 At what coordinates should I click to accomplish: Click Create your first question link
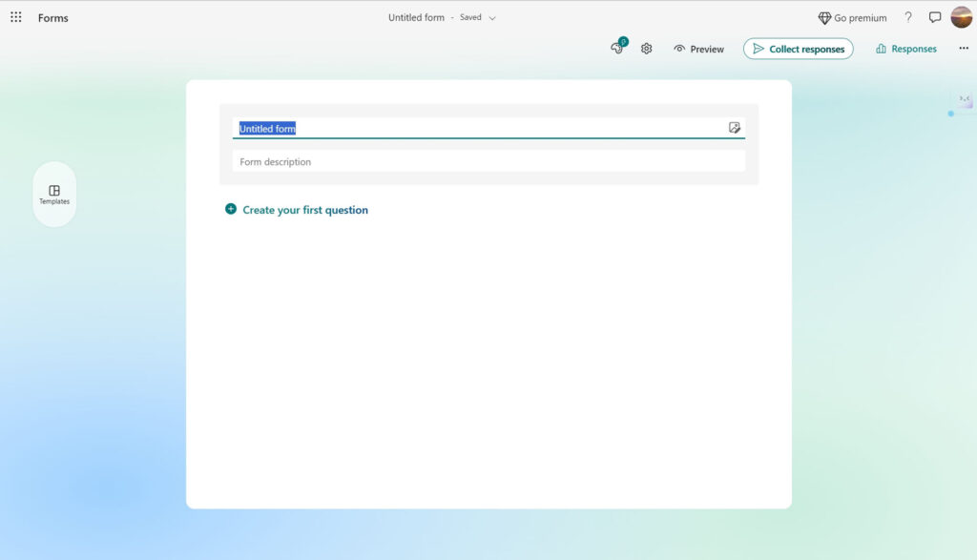tap(304, 210)
